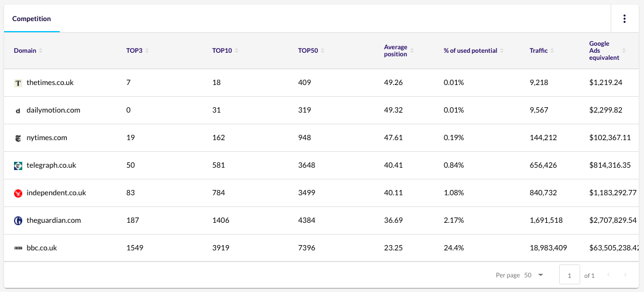Open bbc.co.uk domain
This screenshot has height=292, width=644.
pyautogui.click(x=42, y=248)
